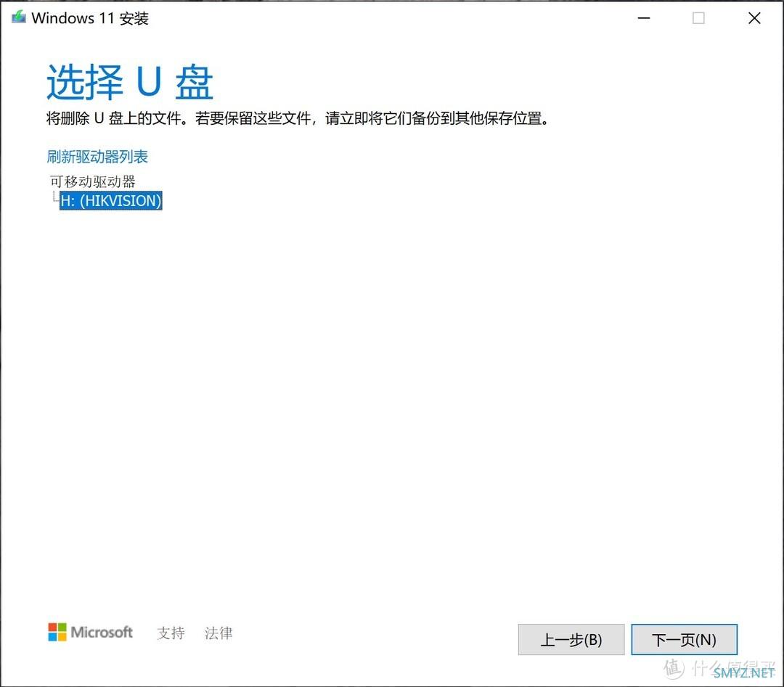Click the disabled maximize window icon
Viewport: 784px width, 687px height.
[x=698, y=18]
